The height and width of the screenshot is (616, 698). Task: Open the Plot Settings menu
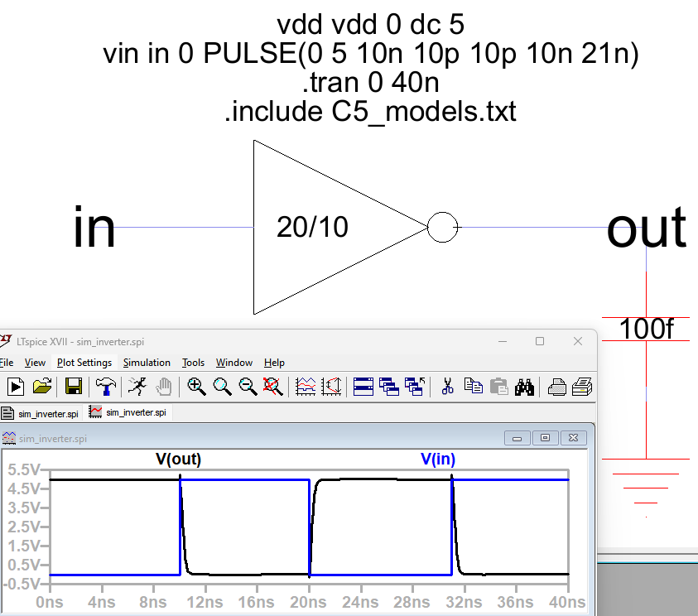click(x=84, y=363)
